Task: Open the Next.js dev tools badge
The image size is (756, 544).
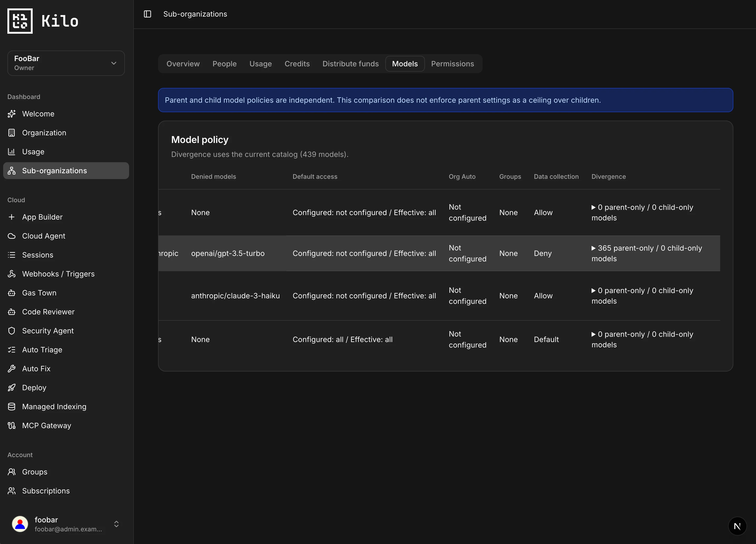Action: pos(737,526)
